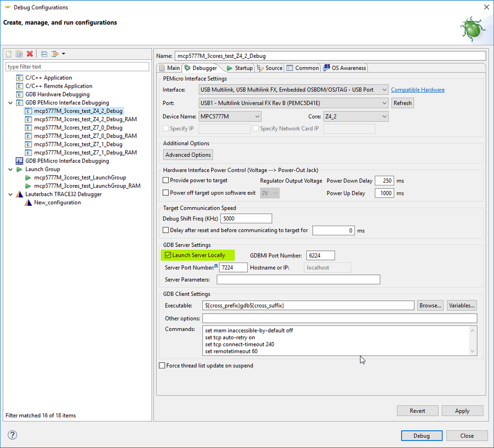494x448 pixels.
Task: Select mcp5777M_3cores_test_LaunchGroup_RAM entry
Action: tap(87, 186)
